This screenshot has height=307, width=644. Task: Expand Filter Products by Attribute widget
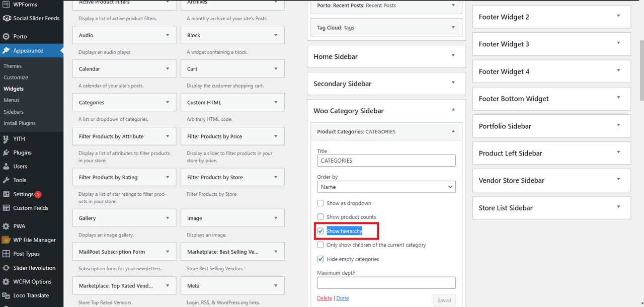pos(168,136)
